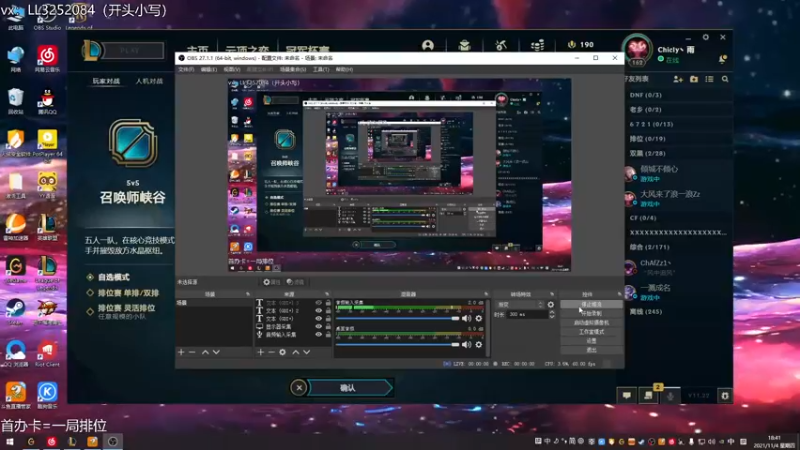Expand the 排位 (0/19) friend group

(647, 138)
